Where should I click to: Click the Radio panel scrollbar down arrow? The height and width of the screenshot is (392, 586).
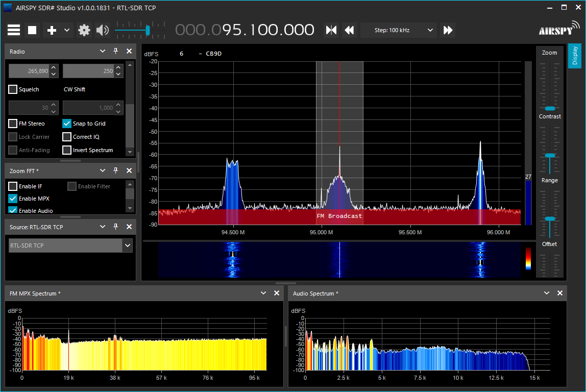click(130, 152)
